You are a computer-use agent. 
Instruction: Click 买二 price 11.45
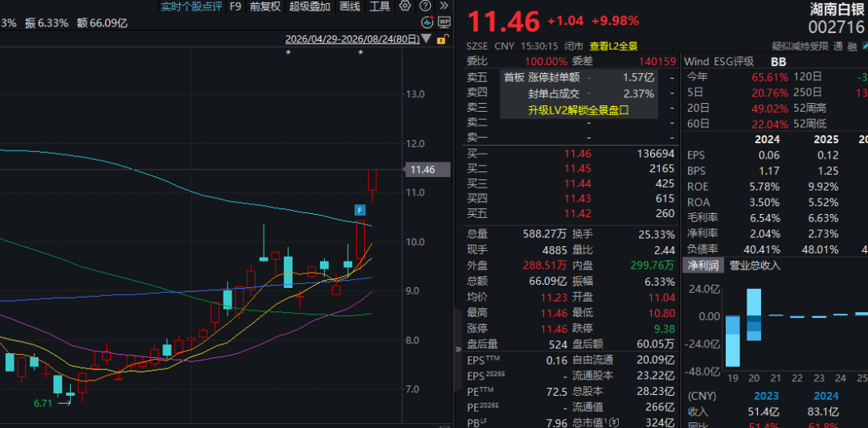(x=578, y=168)
